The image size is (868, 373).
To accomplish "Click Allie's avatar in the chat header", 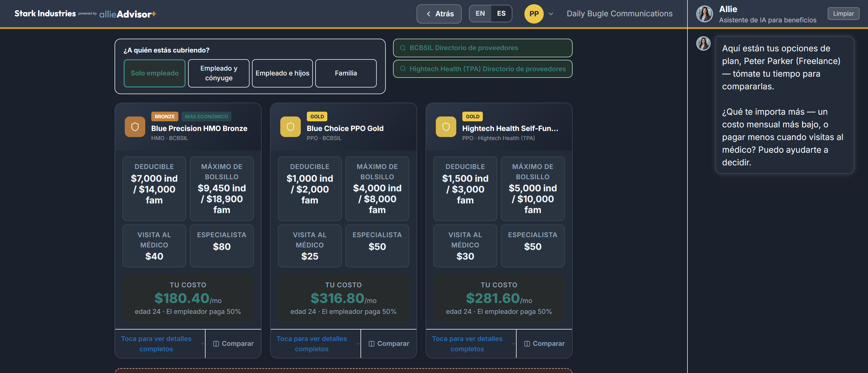I will coord(704,14).
